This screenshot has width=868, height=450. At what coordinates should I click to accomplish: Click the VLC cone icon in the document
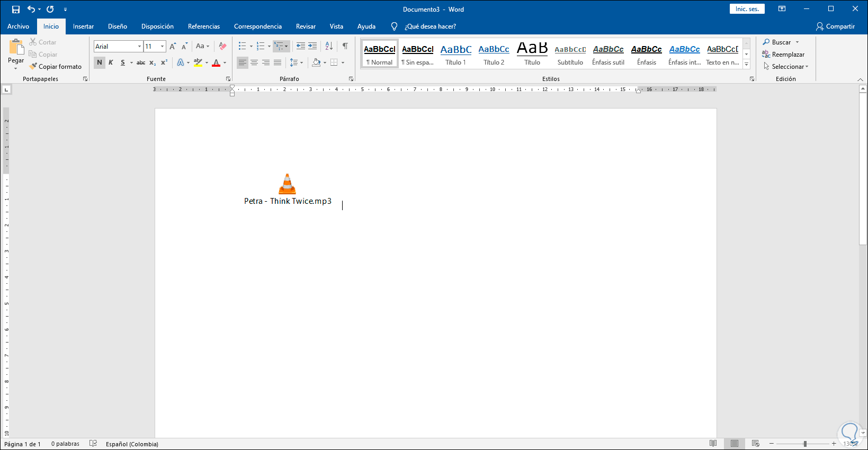point(287,184)
